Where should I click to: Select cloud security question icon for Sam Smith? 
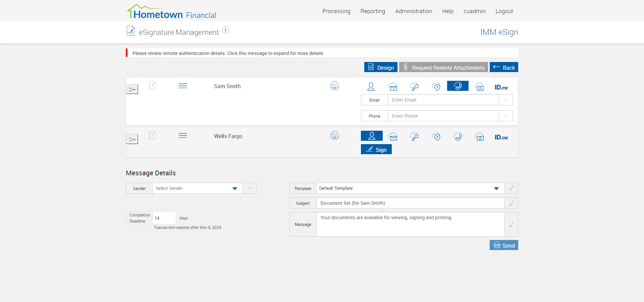tap(436, 86)
